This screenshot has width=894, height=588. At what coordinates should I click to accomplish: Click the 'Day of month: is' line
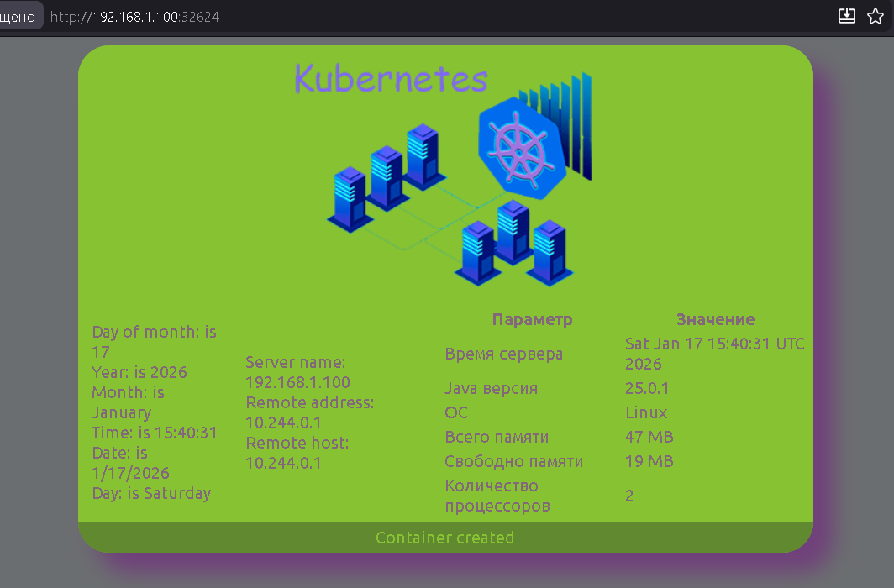tap(154, 332)
